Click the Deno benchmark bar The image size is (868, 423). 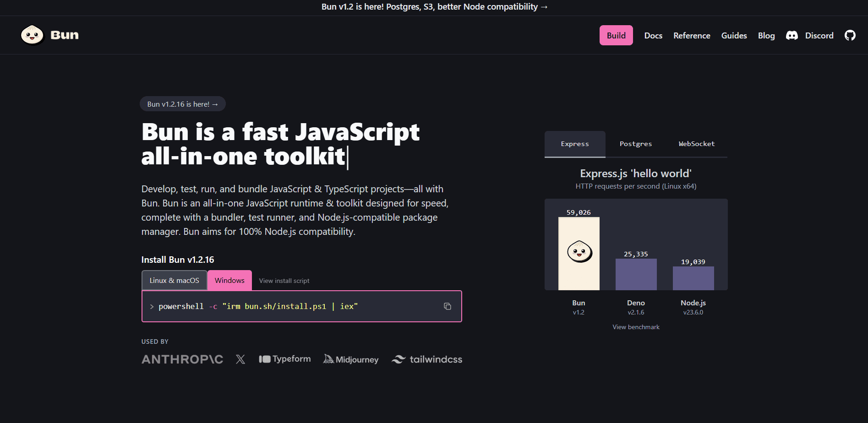(x=636, y=274)
